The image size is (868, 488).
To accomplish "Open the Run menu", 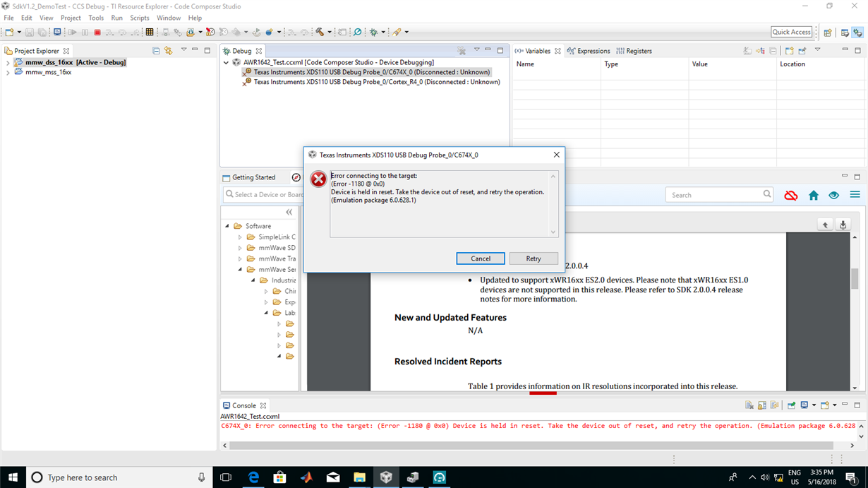I will pyautogui.click(x=116, y=18).
